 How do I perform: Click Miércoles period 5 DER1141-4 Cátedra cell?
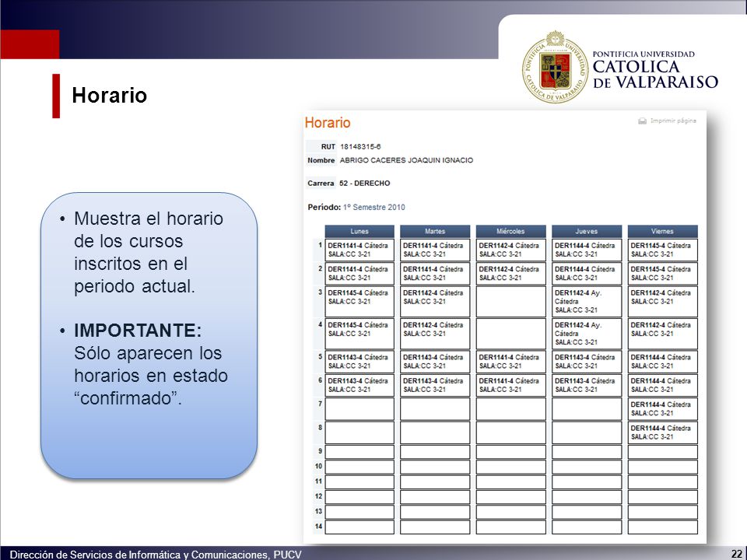pos(510,362)
